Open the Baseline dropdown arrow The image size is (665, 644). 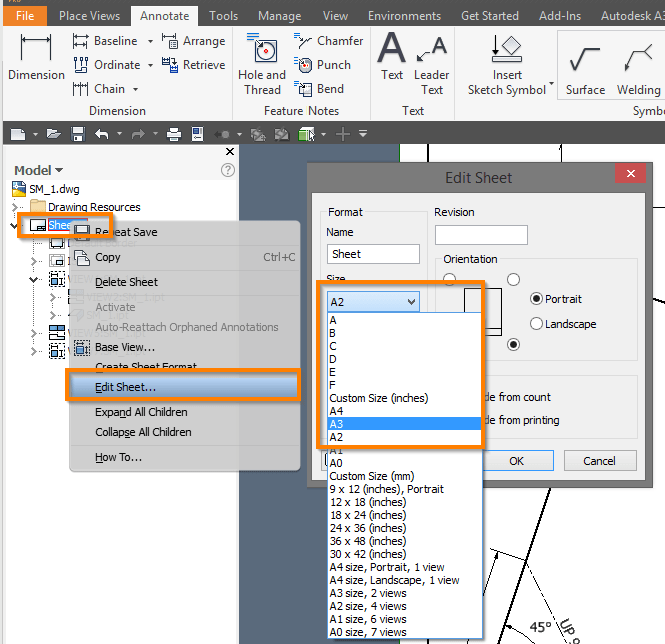tap(150, 42)
